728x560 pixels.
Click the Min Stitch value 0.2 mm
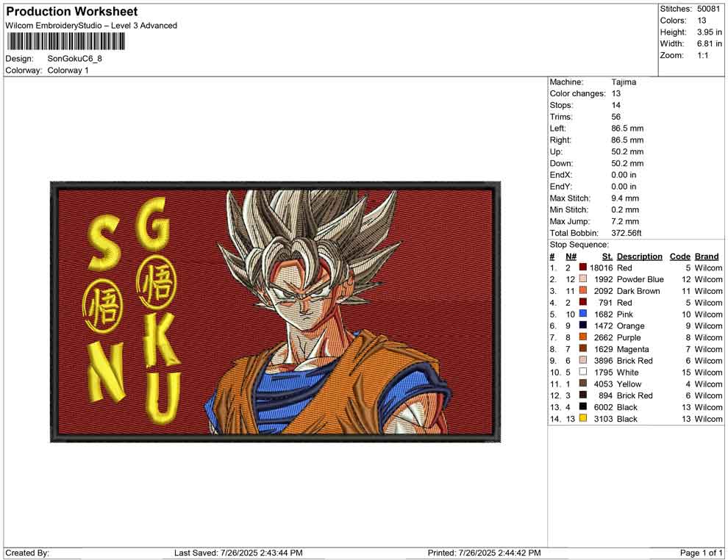625,209
